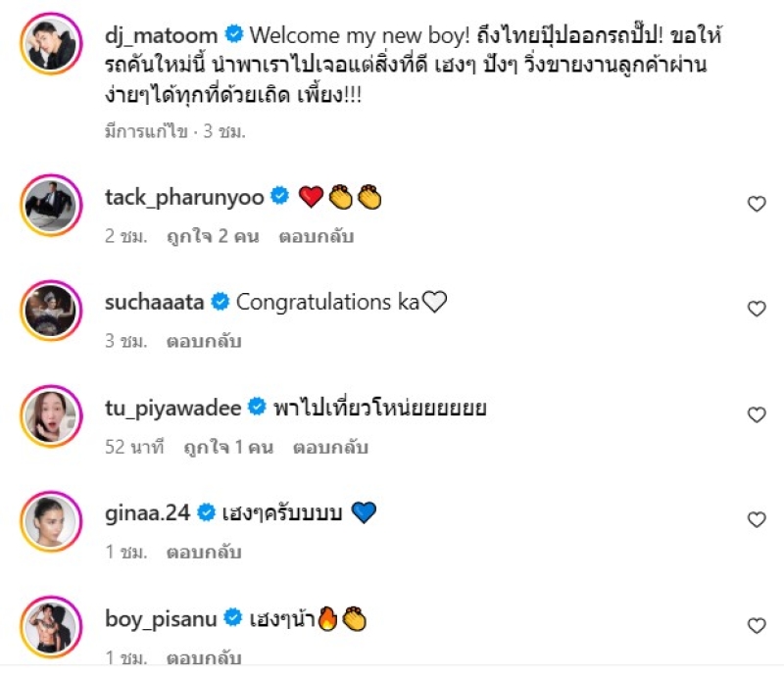View the one like on tu_piyawadee's comment

click(228, 447)
